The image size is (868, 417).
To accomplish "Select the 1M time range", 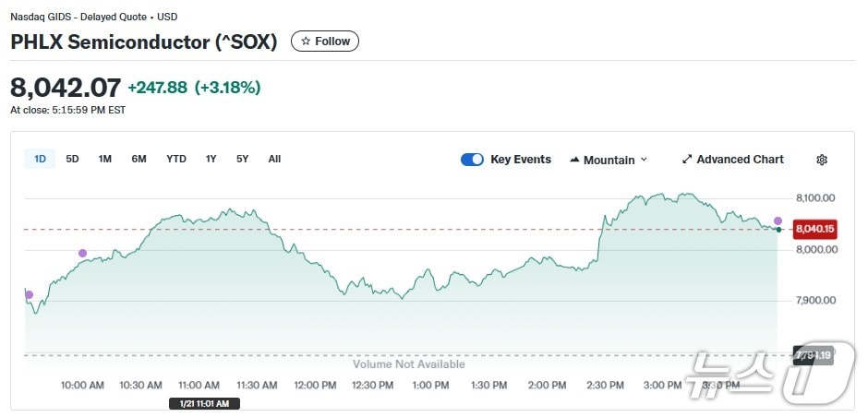I will [105, 159].
